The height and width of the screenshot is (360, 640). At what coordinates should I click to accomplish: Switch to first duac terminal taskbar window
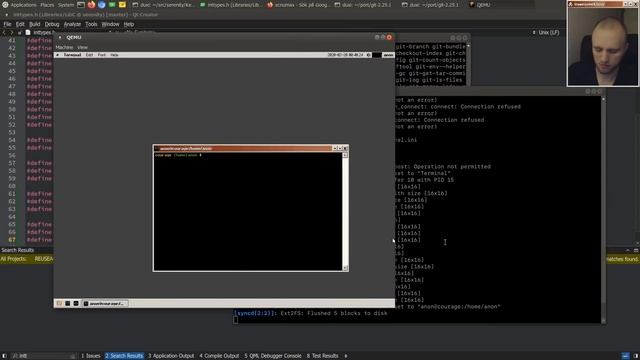[164, 5]
